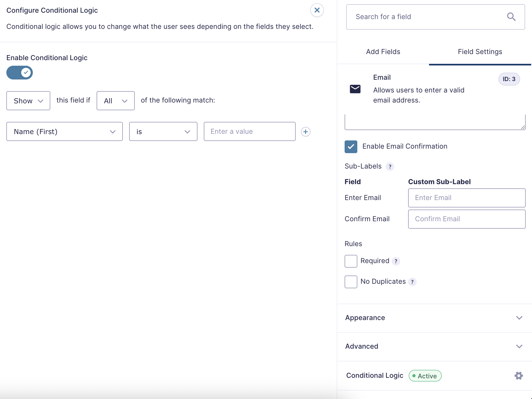Click the add rule plus icon
The width and height of the screenshot is (532, 399).
pos(305,132)
